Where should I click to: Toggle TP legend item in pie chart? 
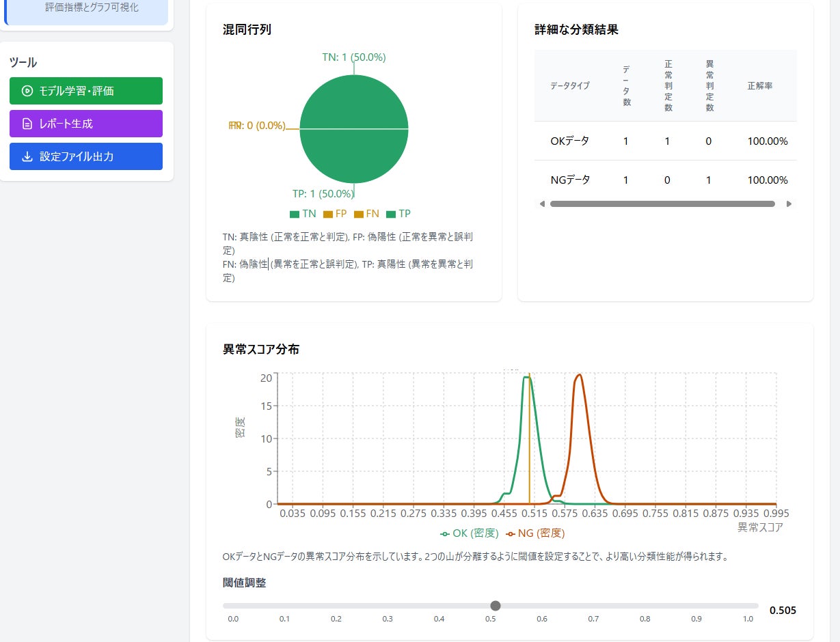point(398,214)
